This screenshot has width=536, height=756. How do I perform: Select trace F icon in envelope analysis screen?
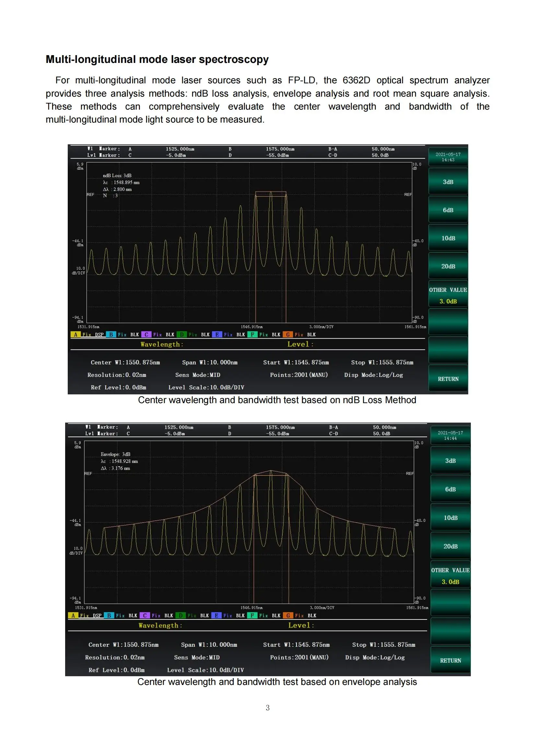[252, 615]
